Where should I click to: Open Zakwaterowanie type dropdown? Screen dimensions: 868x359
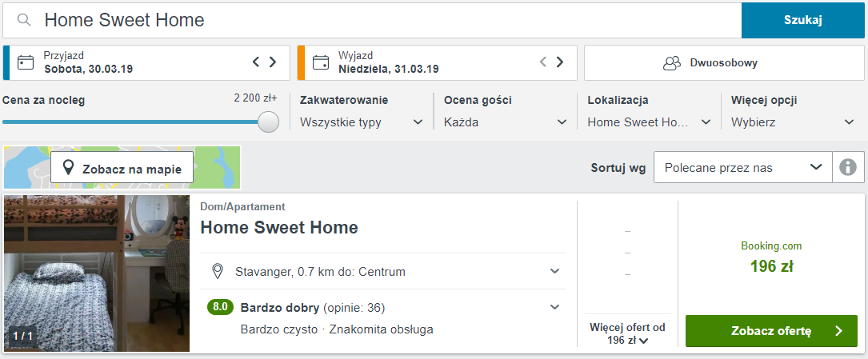point(362,122)
